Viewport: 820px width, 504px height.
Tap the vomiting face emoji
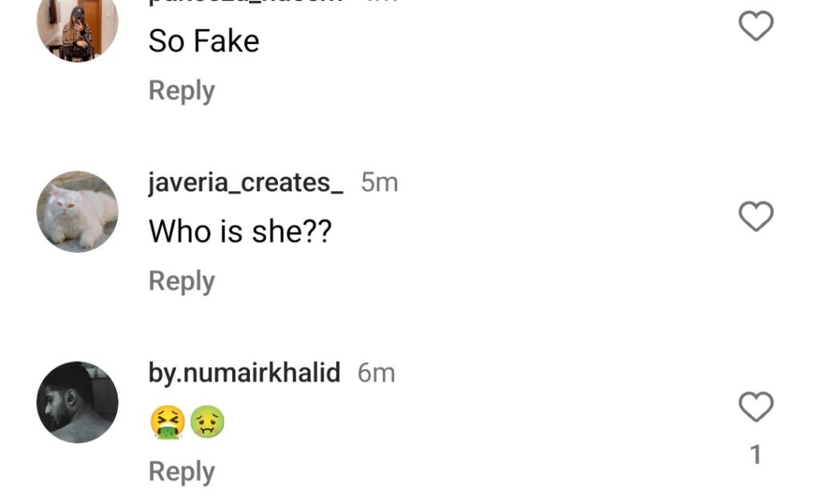click(x=167, y=422)
